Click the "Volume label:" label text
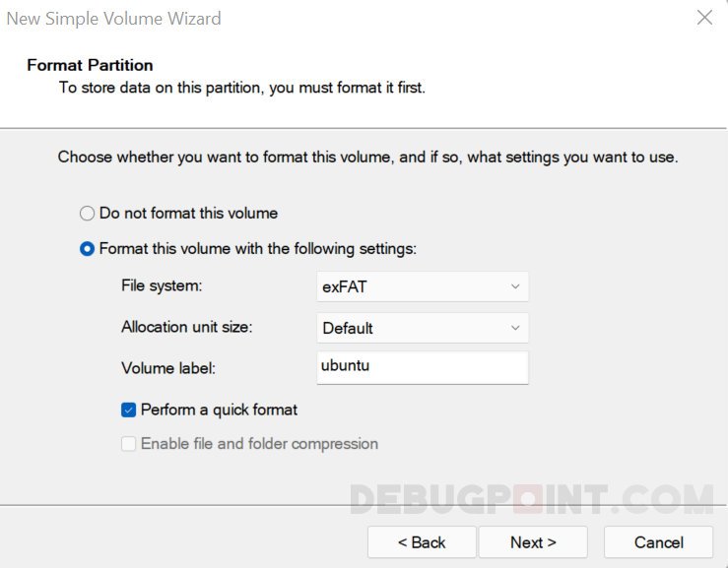The height and width of the screenshot is (568, 728). point(167,368)
